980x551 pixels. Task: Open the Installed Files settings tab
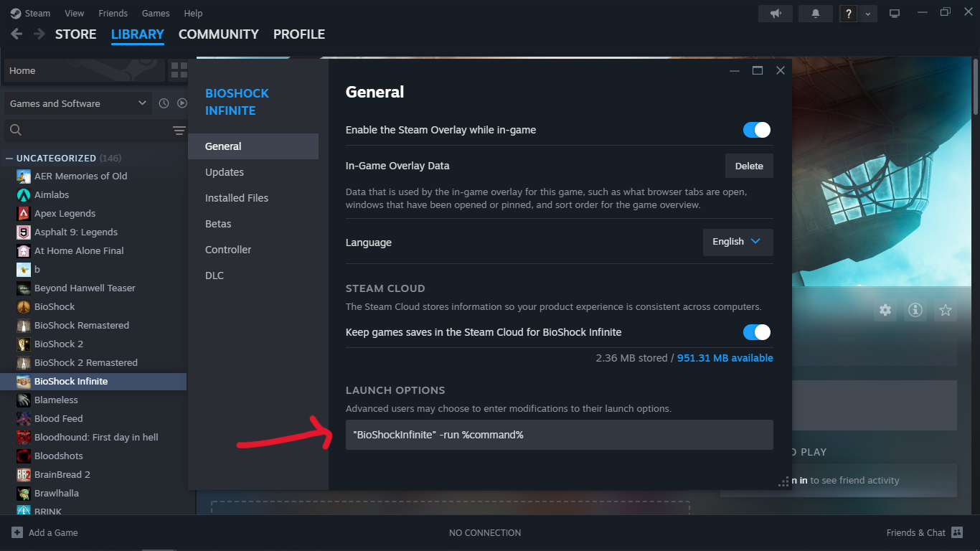point(237,198)
